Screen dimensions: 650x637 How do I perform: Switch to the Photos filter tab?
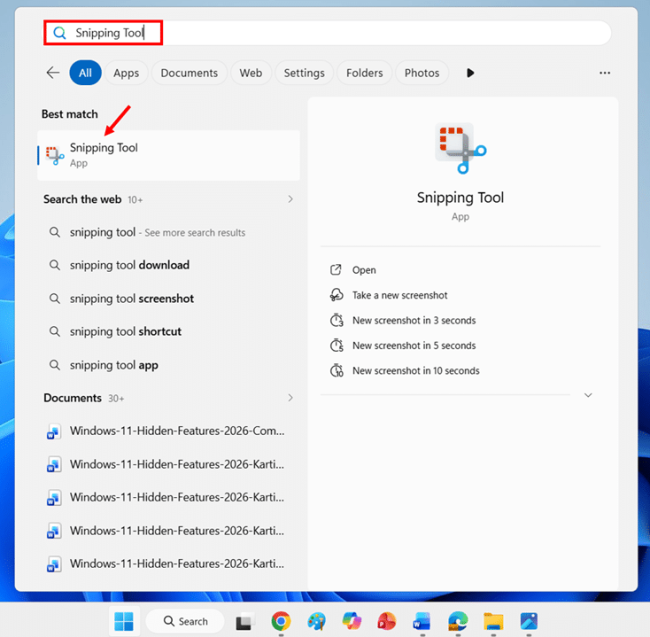[x=422, y=73]
